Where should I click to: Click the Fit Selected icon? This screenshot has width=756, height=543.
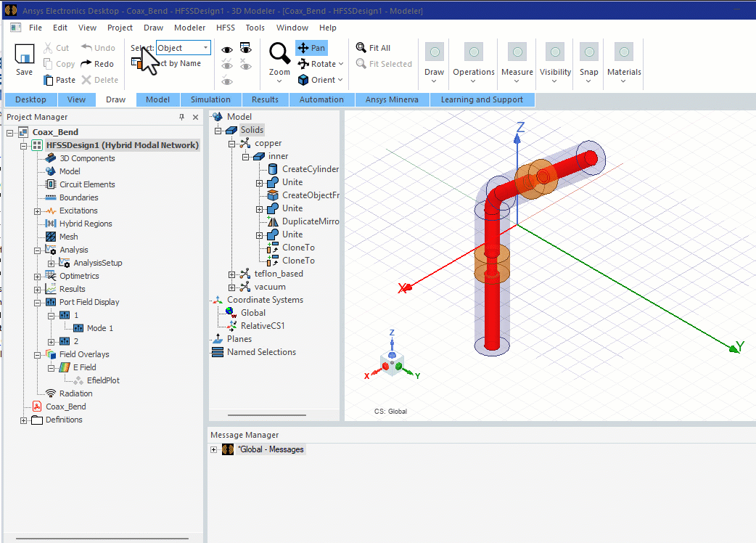pos(361,63)
